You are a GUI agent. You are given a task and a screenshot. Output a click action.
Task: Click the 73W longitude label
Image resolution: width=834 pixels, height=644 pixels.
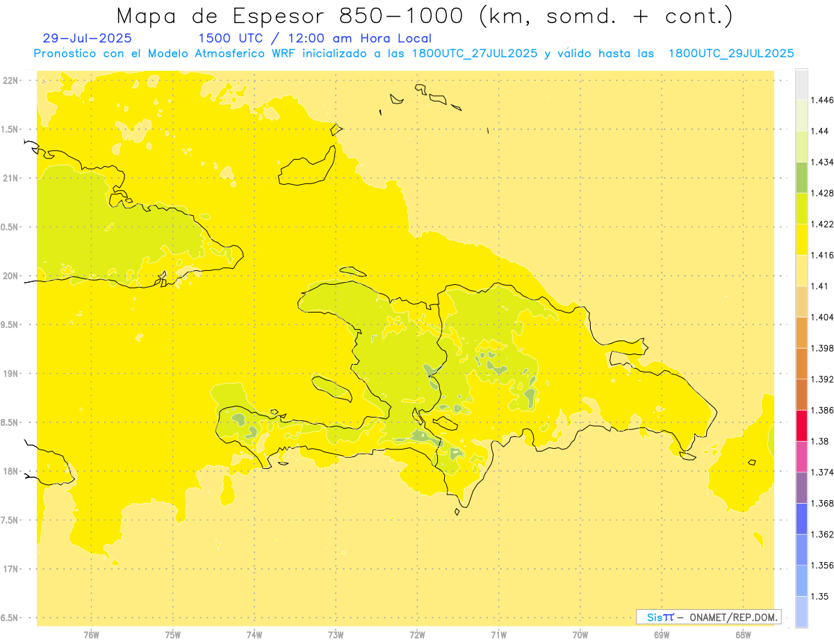tap(336, 635)
